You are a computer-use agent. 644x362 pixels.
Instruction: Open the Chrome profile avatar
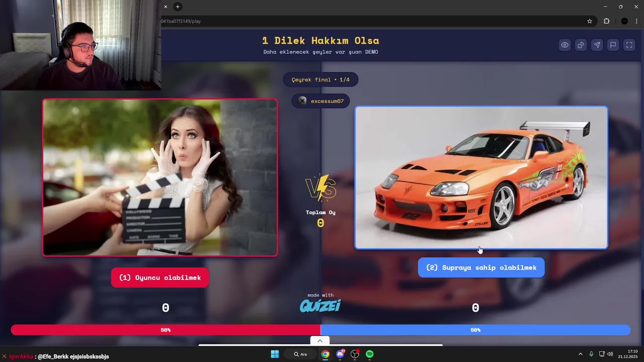tap(624, 21)
